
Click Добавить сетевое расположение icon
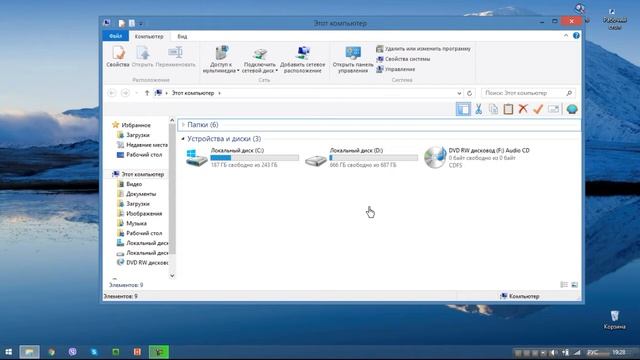point(302,60)
